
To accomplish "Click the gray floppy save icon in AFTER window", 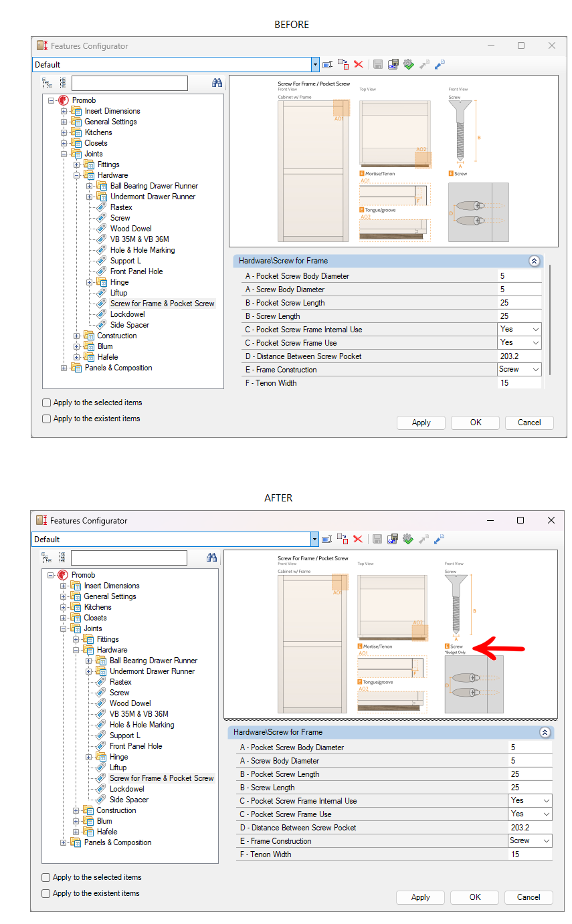I will [377, 539].
